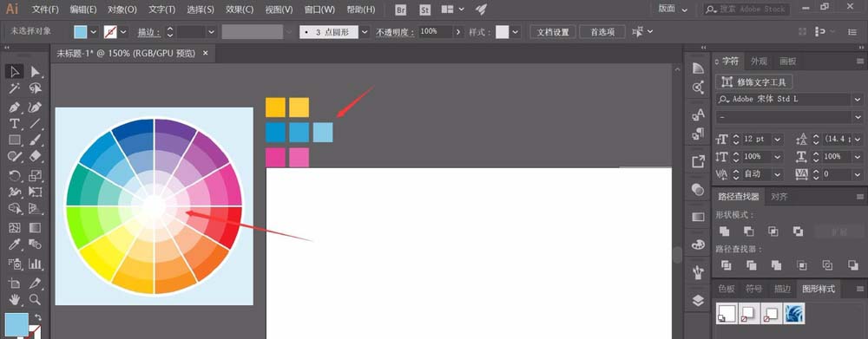Open the font size 12 pt dropdown
The height and width of the screenshot is (339, 868).
coord(778,140)
